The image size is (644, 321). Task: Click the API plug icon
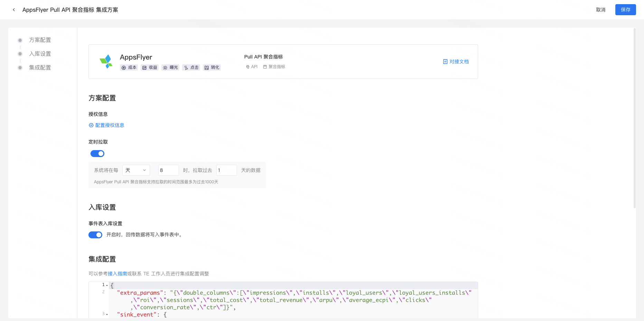(x=247, y=66)
